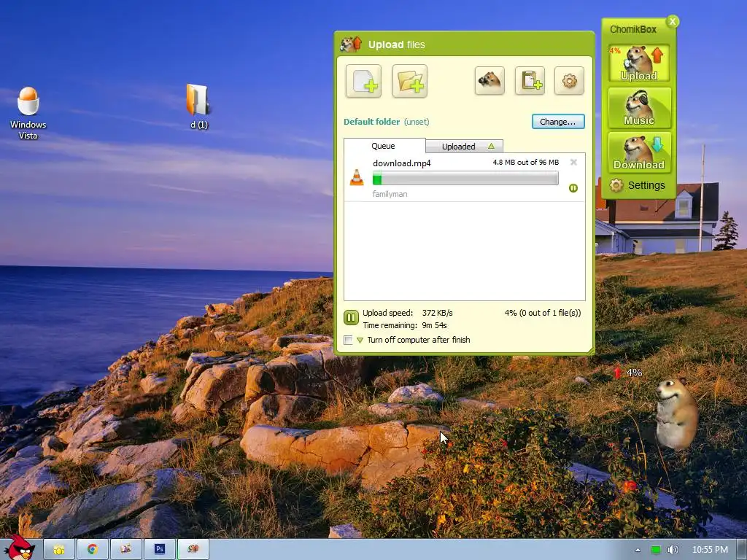
Task: Click the volume speaker tray icon
Action: tap(673, 550)
